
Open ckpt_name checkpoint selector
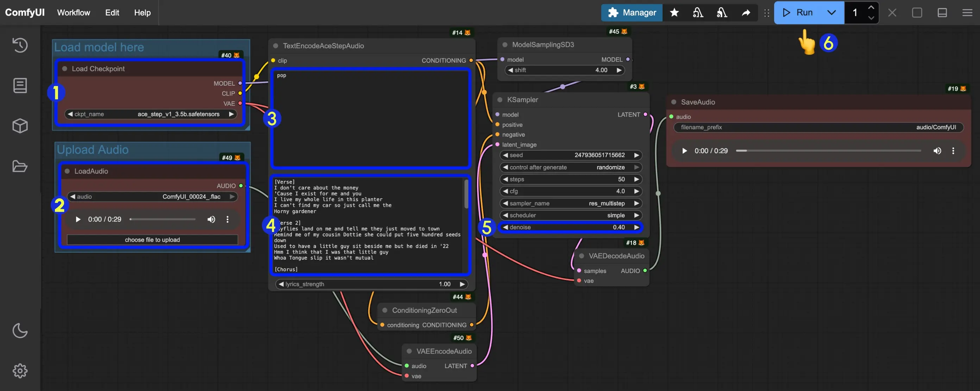(x=151, y=114)
